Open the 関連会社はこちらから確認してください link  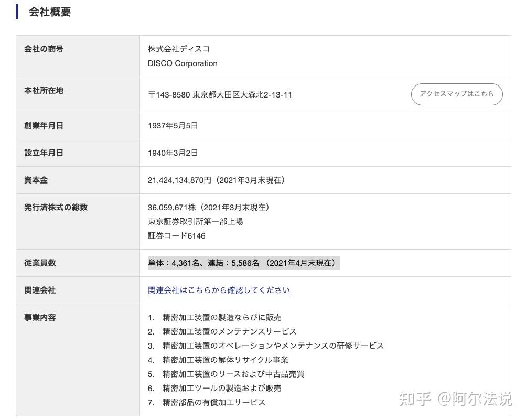pyautogui.click(x=219, y=290)
